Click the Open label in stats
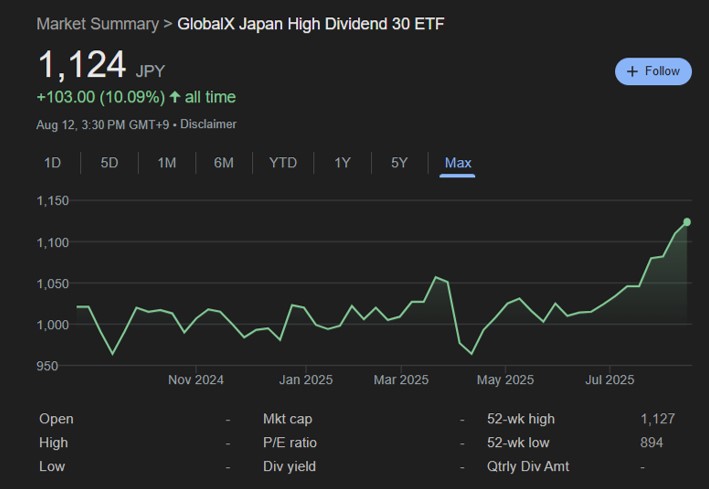Screen dimensions: 709x489 56,419
